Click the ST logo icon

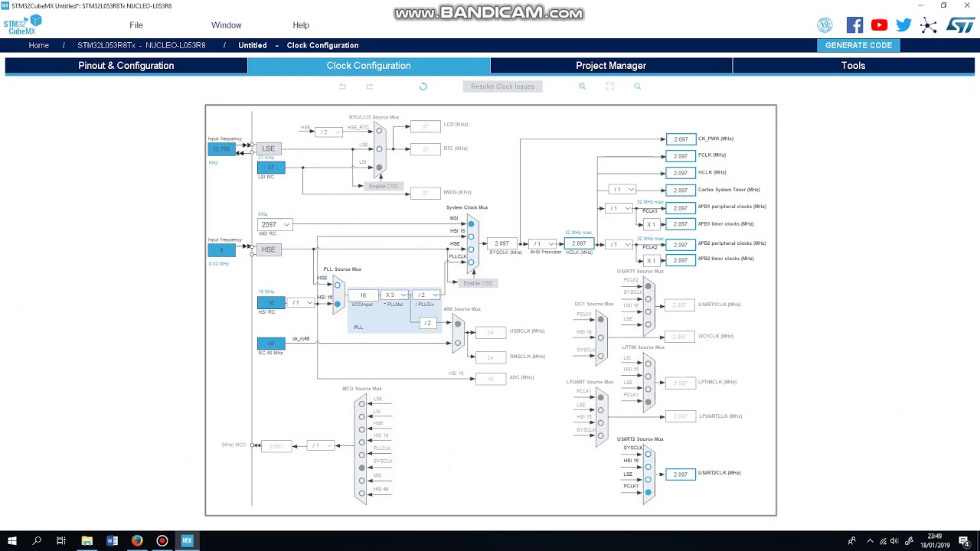tap(960, 25)
